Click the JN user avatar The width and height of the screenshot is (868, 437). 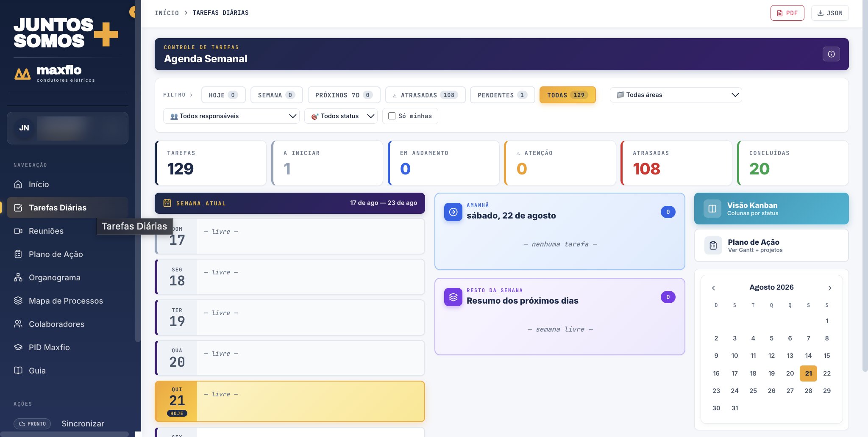(x=24, y=128)
